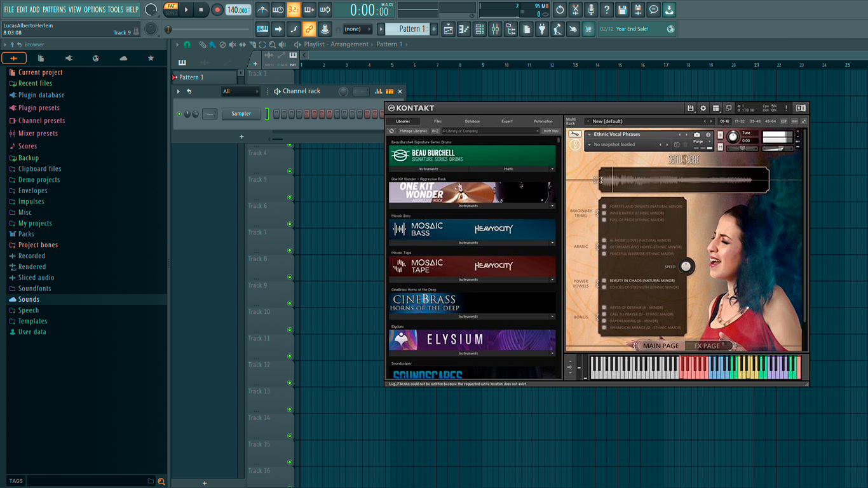Check 'Echoes of Strength (Ethnic Minor)' phrase
Viewport: 868px width, 488px height.
(x=604, y=287)
